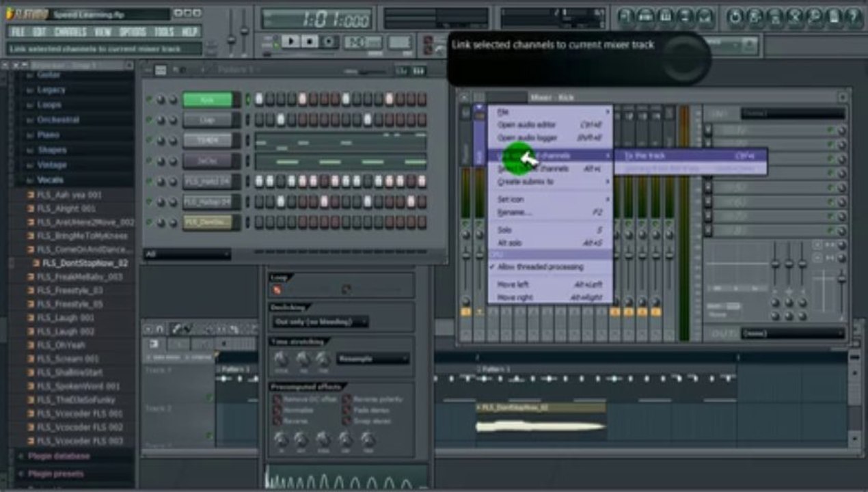Open the Declicking mode dropdown
868x492 pixels.
click(320, 322)
